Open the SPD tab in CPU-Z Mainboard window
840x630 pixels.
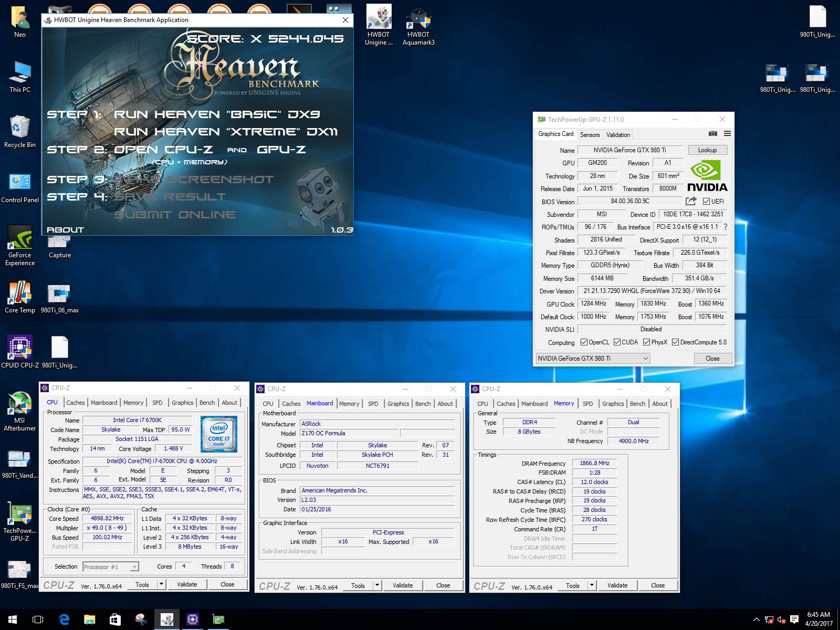click(x=373, y=404)
